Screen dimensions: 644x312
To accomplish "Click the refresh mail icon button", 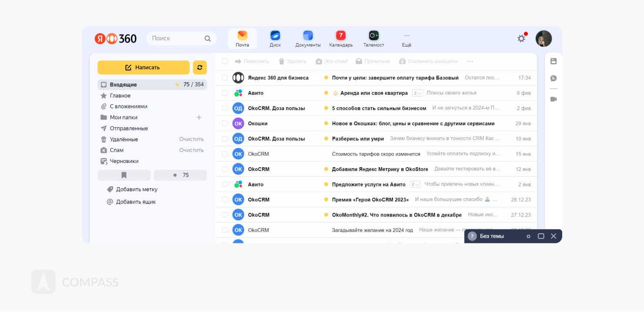I will click(x=200, y=67).
